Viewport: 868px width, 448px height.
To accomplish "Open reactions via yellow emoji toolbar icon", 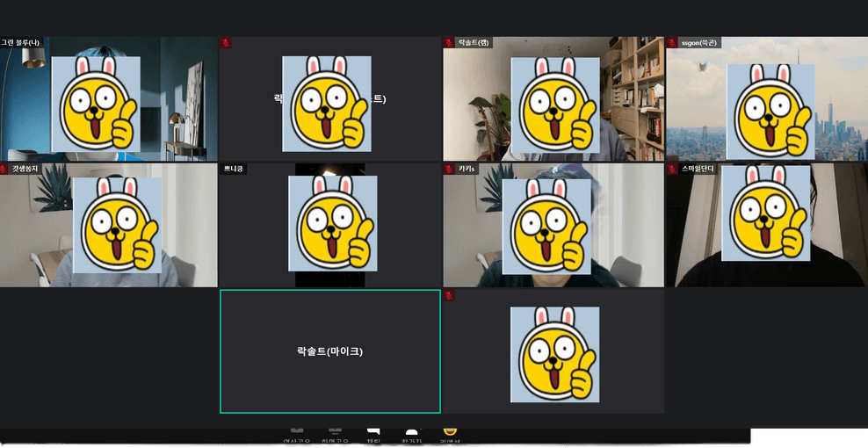I will coord(450,431).
